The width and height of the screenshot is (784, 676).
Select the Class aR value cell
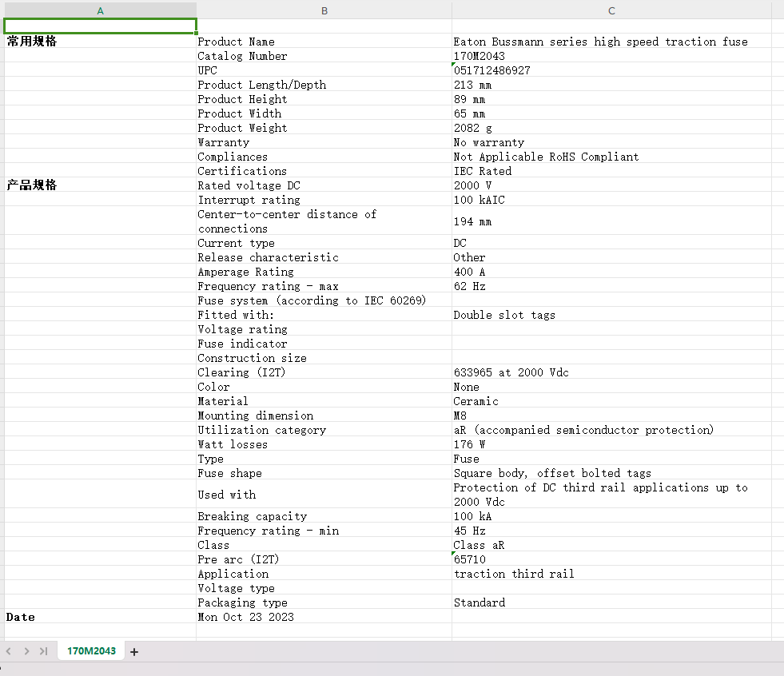coord(611,545)
